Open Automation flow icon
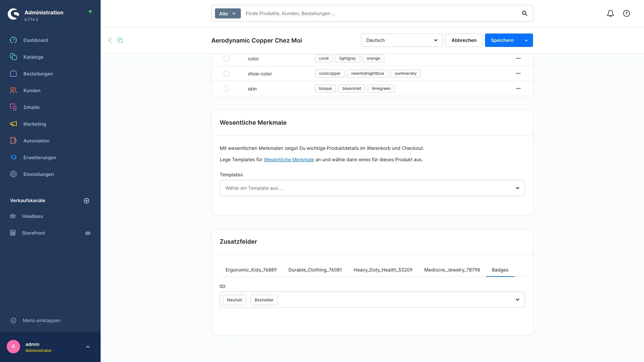Image resolution: width=644 pixels, height=362 pixels. [x=13, y=141]
